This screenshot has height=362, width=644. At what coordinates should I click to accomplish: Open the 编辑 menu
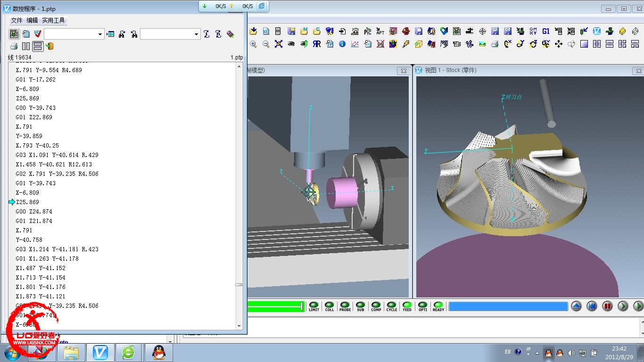click(x=32, y=20)
